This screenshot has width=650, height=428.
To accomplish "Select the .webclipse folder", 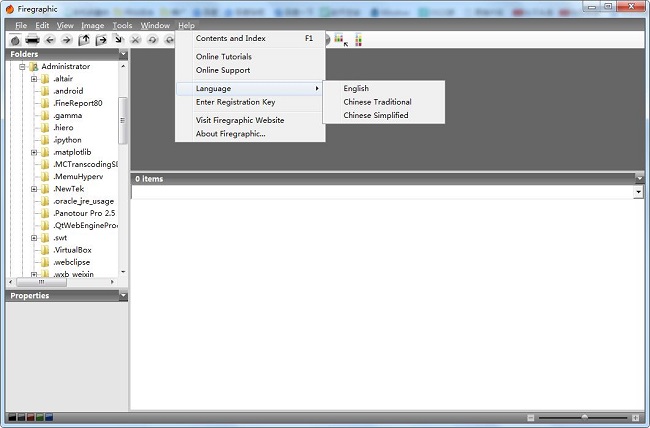I will 72,262.
